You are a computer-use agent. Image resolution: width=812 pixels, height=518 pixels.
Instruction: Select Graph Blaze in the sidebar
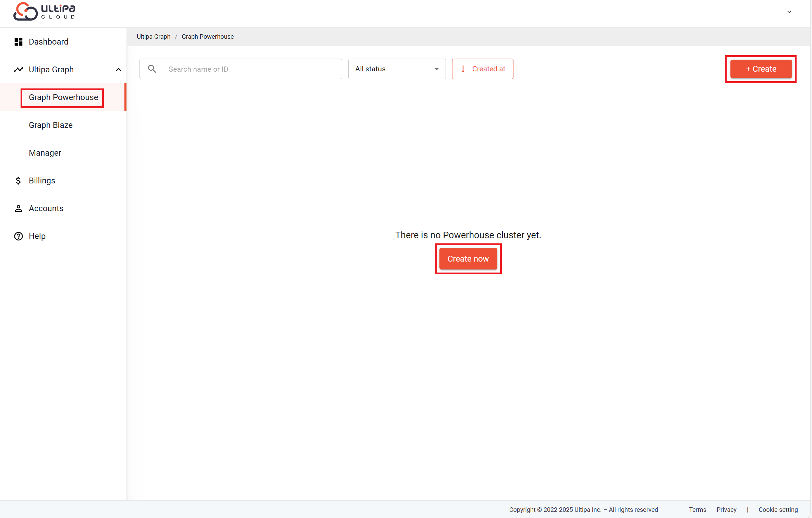click(63, 125)
